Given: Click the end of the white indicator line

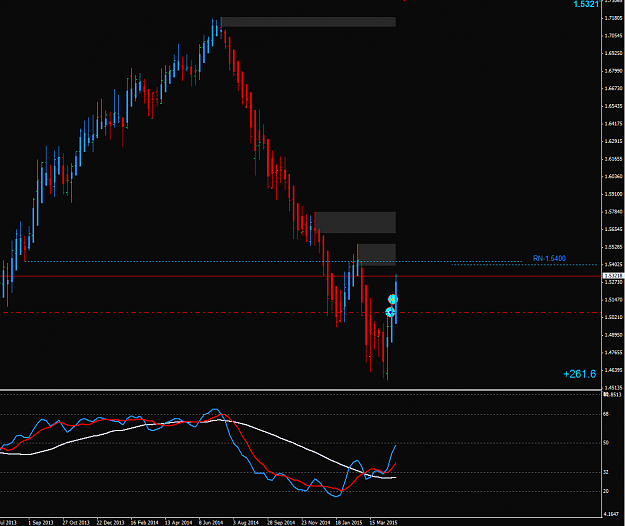Looking at the screenshot, I should (x=395, y=477).
